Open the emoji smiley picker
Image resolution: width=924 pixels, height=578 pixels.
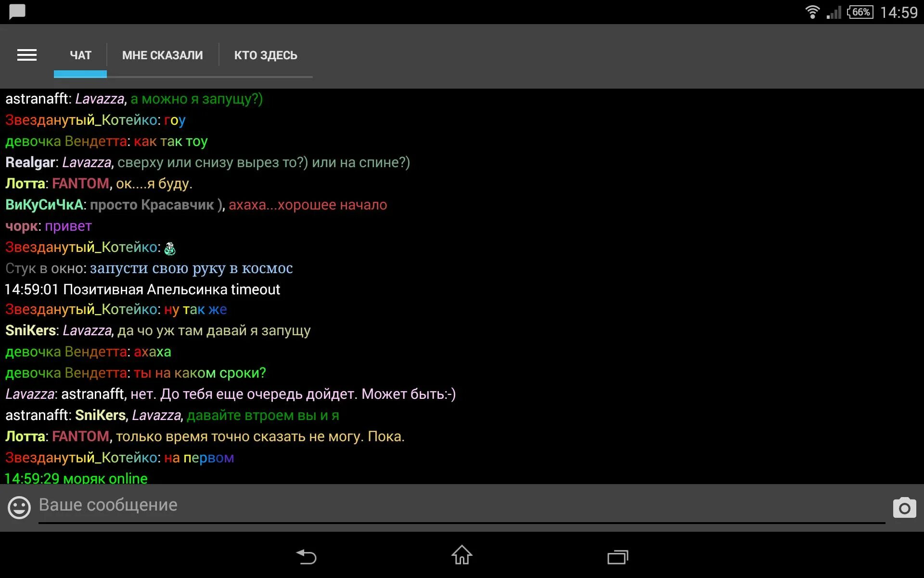19,508
